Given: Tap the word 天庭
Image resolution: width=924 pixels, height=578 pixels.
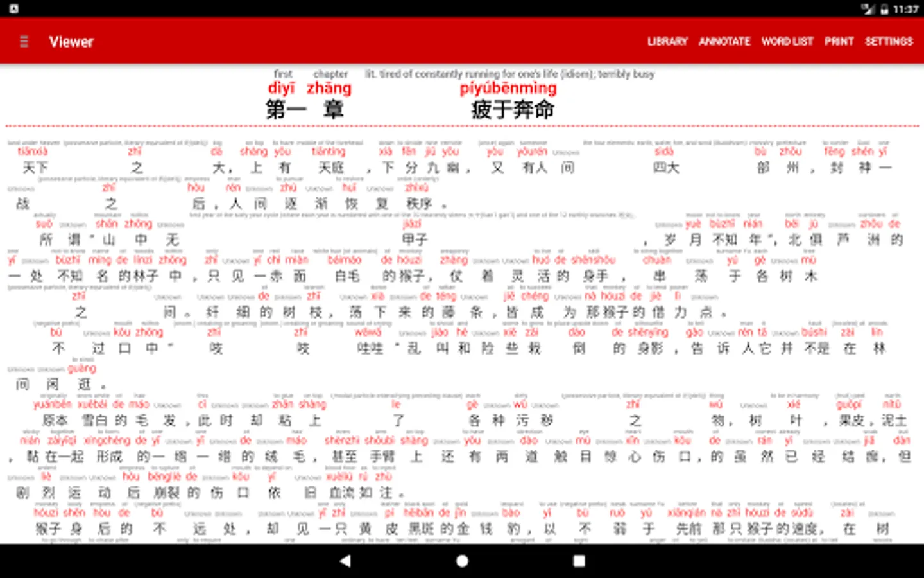Looking at the screenshot, I should [331, 168].
